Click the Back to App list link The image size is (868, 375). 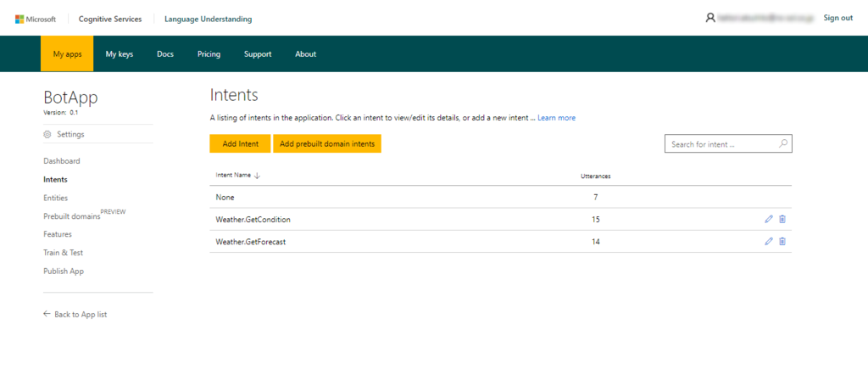tap(81, 314)
